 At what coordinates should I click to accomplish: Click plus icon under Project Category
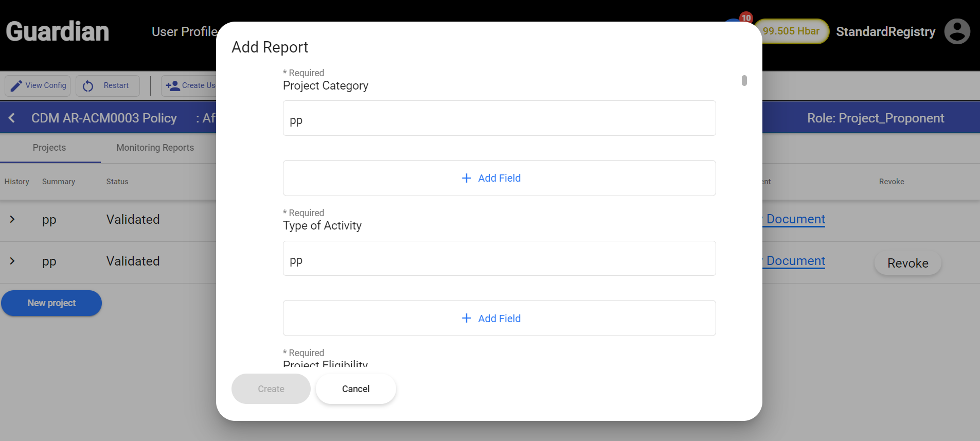(466, 178)
